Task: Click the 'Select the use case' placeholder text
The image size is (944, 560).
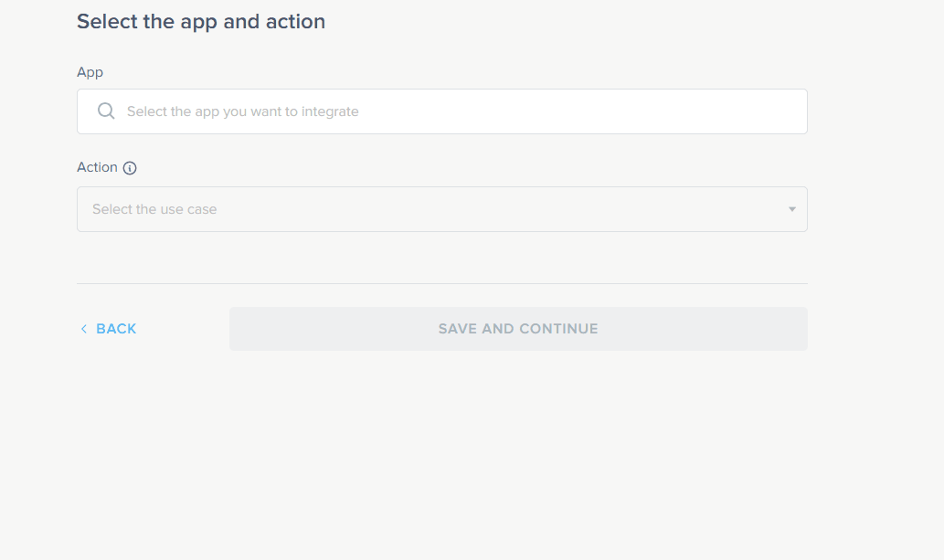Action: 154,209
